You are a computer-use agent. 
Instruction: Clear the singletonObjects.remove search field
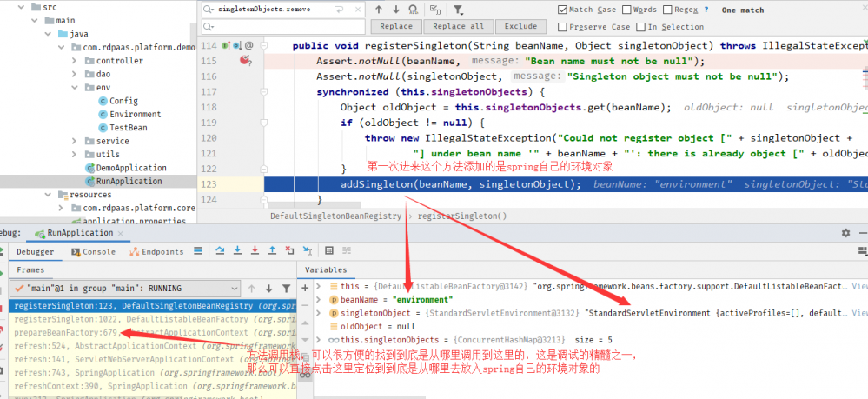click(x=358, y=10)
